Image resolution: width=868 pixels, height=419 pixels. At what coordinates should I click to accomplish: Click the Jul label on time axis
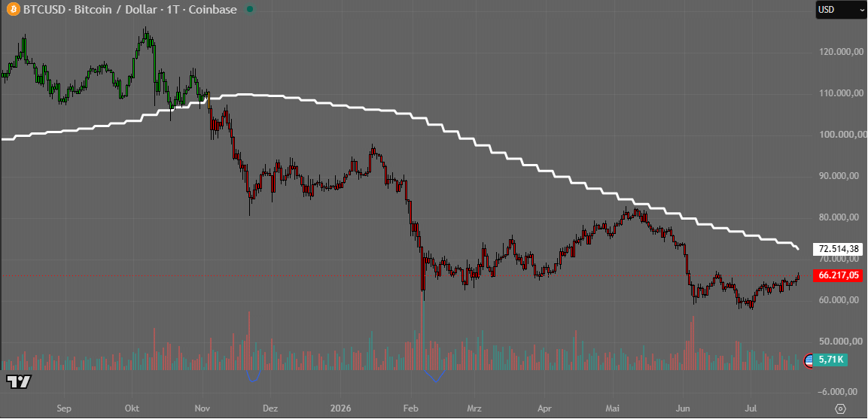pyautogui.click(x=750, y=409)
